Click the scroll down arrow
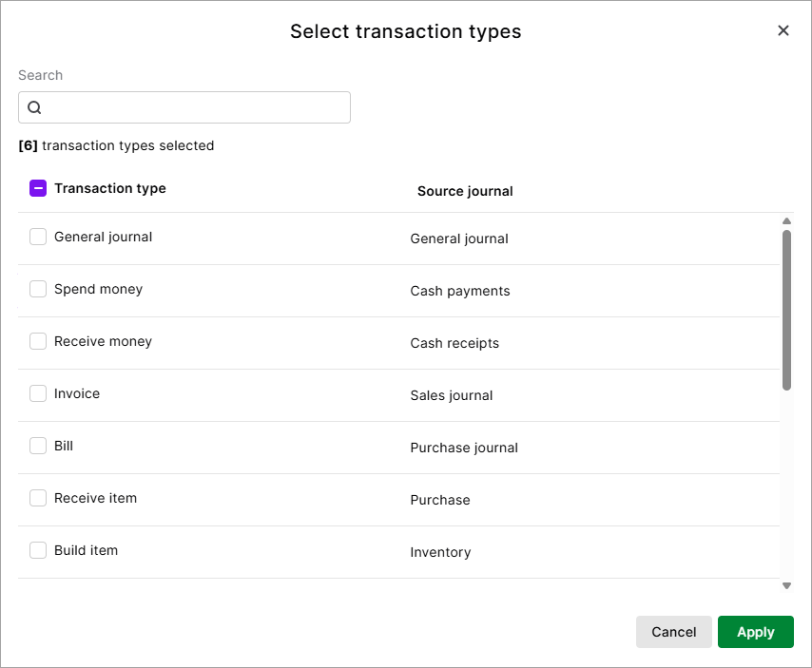Screen dimensions: 812x668 (786, 585)
